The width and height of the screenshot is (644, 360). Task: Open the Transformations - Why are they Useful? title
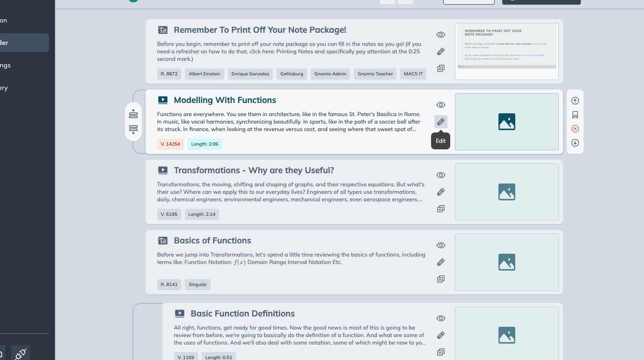254,170
